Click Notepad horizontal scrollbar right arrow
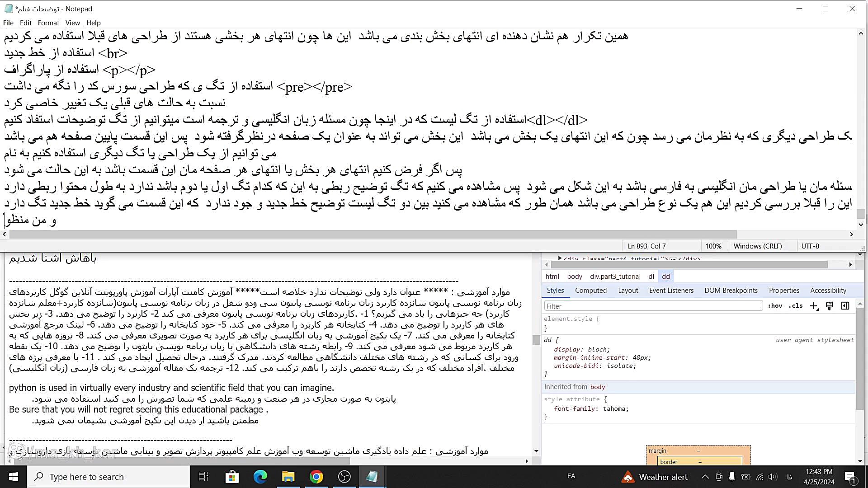This screenshot has height=488, width=868. (x=851, y=235)
